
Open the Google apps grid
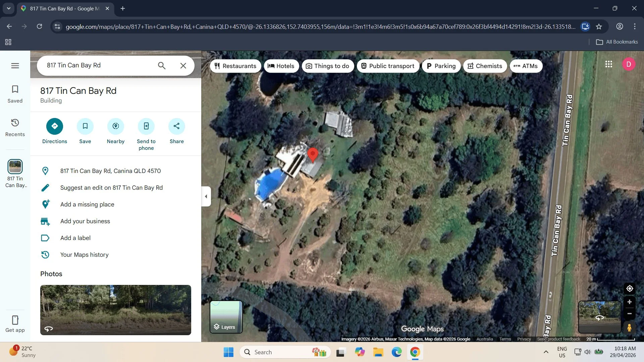[x=609, y=64]
